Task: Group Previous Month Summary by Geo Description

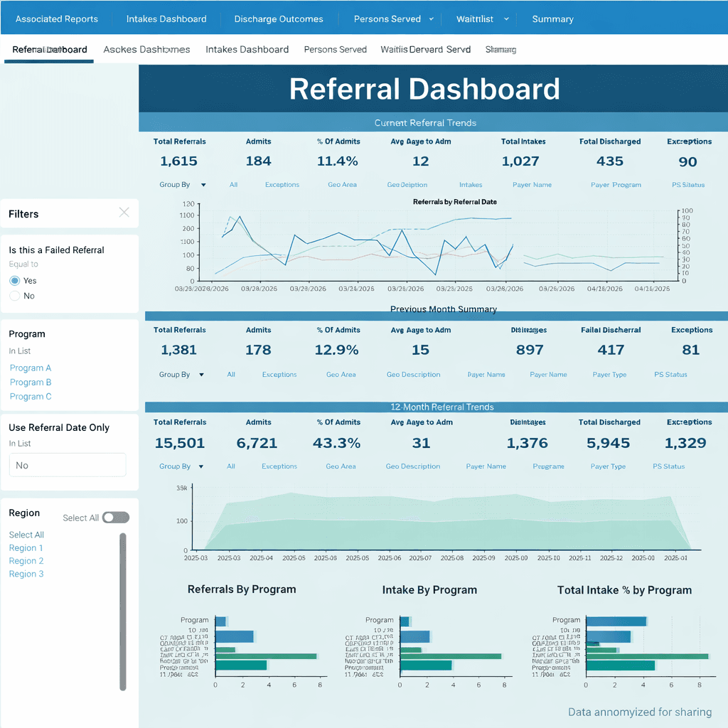Action: pos(413,374)
